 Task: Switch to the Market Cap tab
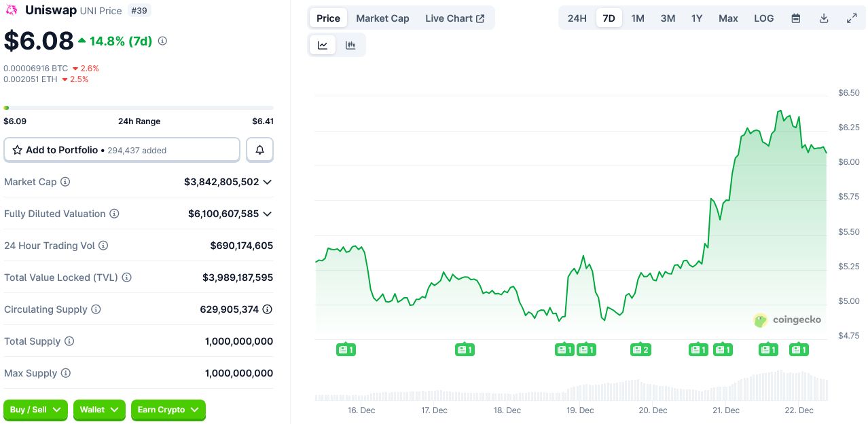click(x=382, y=18)
